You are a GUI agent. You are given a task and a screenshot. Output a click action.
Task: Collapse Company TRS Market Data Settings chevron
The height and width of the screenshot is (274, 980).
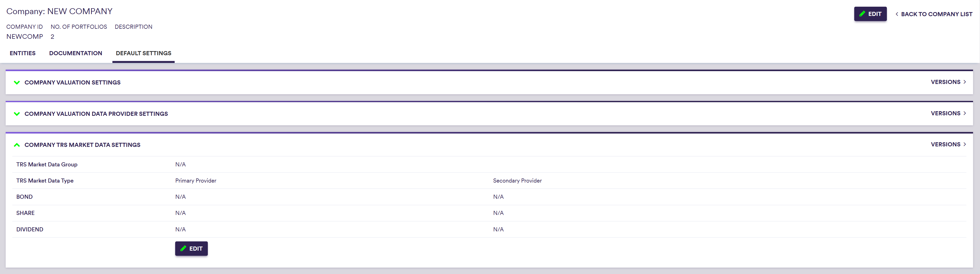17,145
